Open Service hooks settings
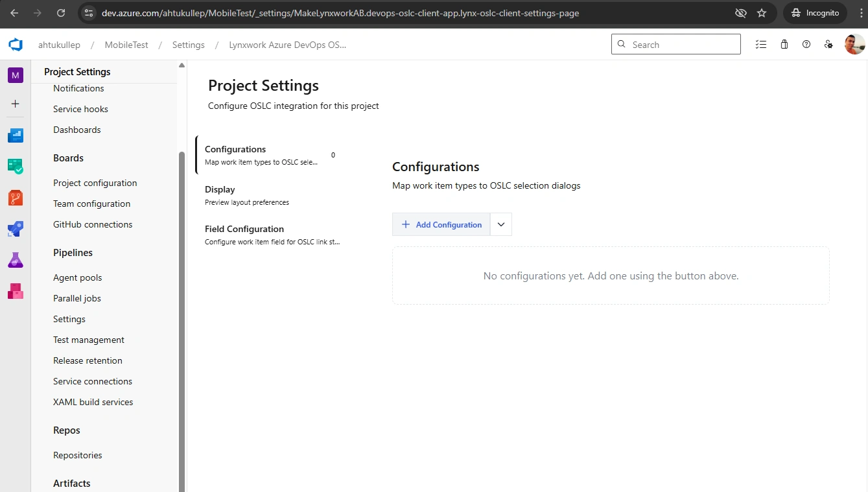 pyautogui.click(x=80, y=109)
